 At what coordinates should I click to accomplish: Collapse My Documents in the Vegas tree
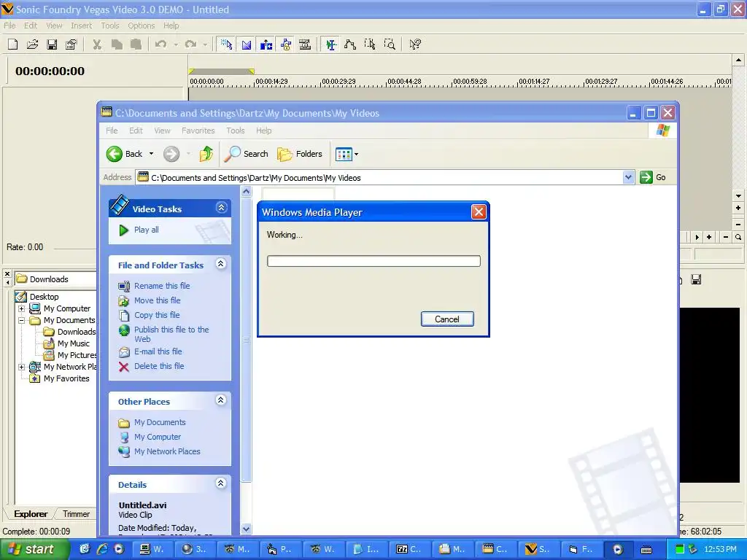21,321
